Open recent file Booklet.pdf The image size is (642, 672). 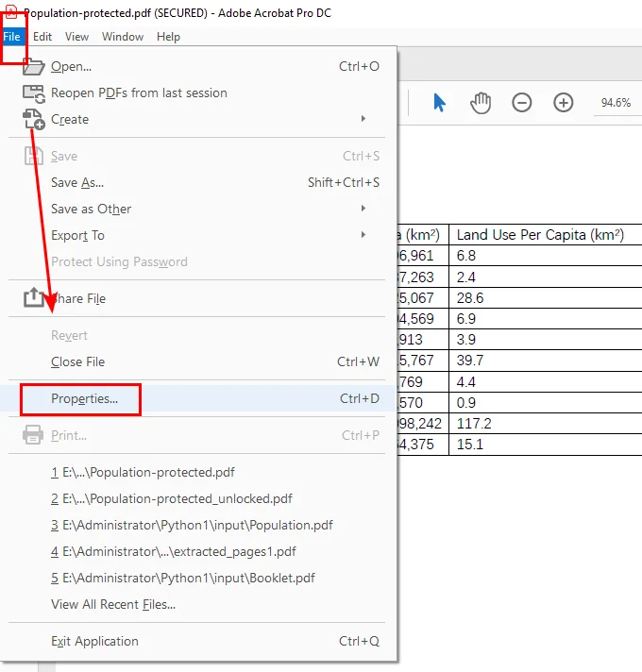[197, 579]
